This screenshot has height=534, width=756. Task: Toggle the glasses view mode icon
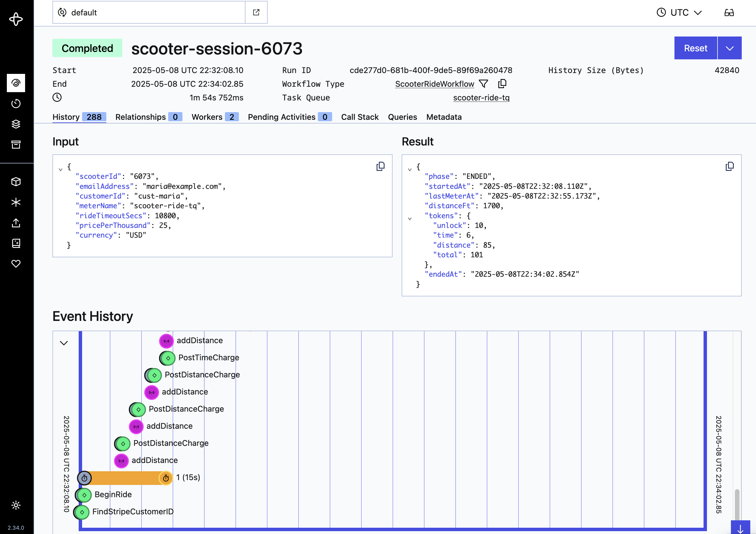(x=729, y=13)
